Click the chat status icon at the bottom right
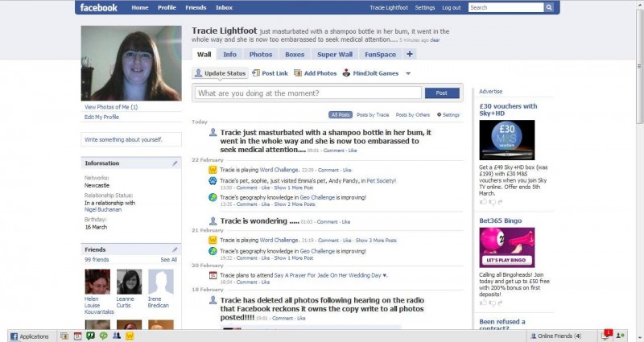 pyautogui.click(x=621, y=336)
